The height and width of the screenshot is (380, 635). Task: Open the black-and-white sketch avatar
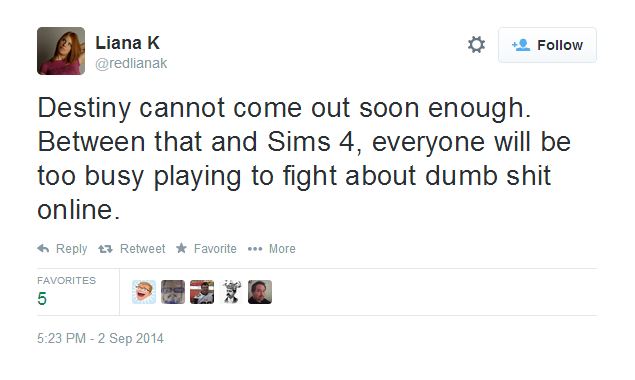point(231,292)
